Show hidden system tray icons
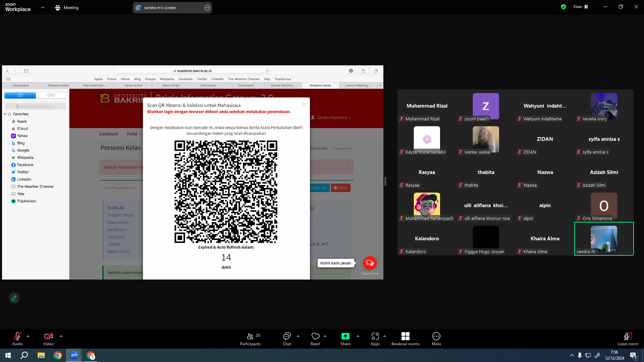644x362 pixels. 572,355
